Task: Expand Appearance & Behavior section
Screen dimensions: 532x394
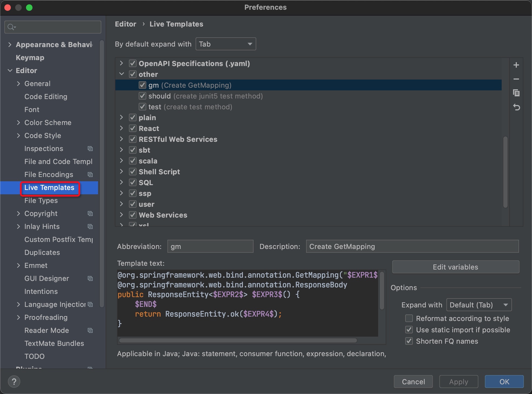Action: tap(10, 44)
